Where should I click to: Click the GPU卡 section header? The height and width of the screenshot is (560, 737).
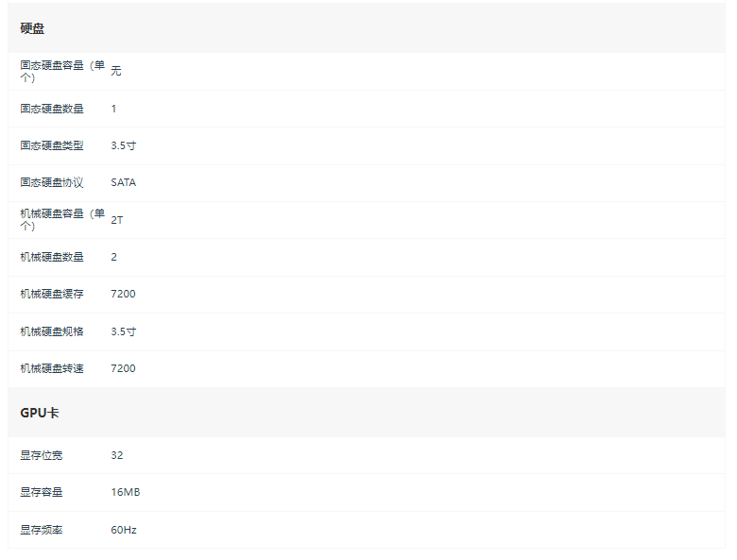(40, 413)
